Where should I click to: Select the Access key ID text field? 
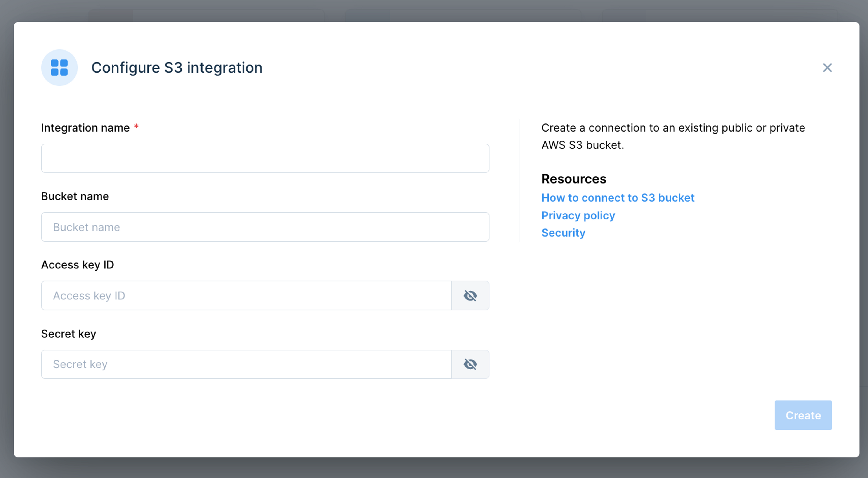(246, 295)
